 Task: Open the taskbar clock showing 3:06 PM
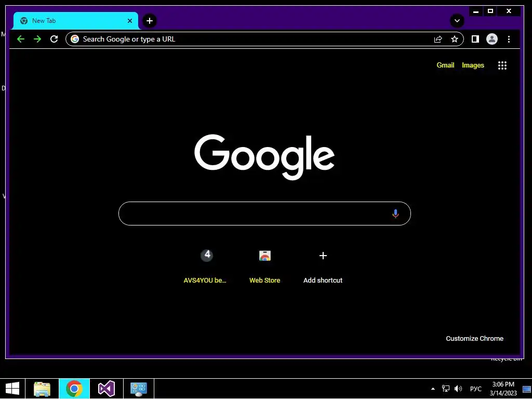[x=503, y=389]
